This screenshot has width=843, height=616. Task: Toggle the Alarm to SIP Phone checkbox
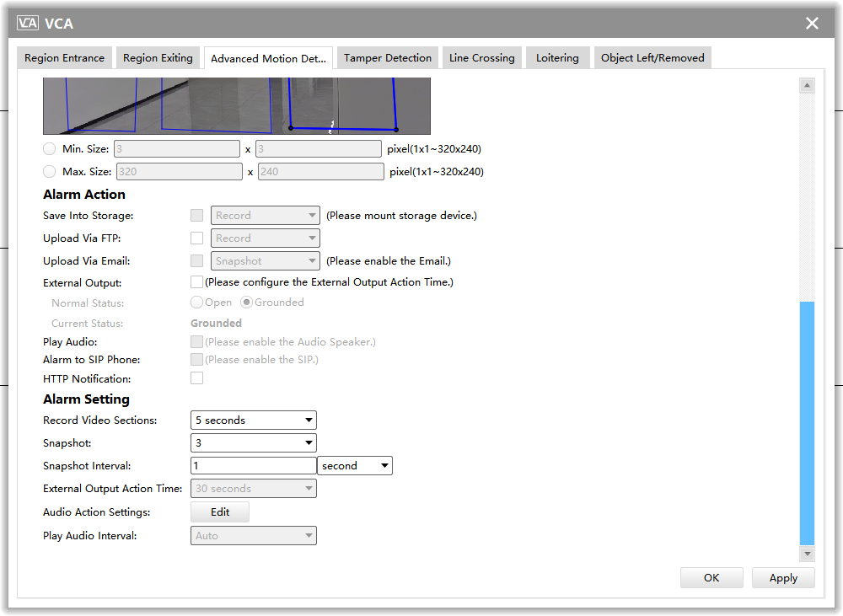tap(196, 360)
